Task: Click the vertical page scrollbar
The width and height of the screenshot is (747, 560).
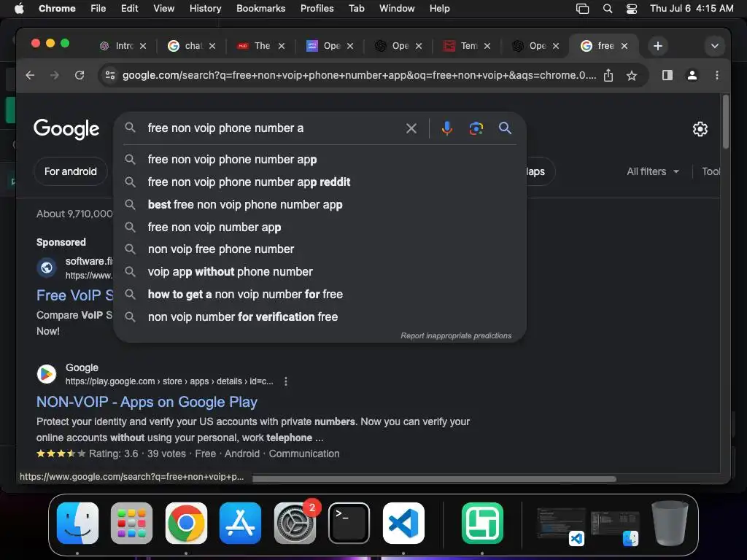Action: click(x=726, y=122)
